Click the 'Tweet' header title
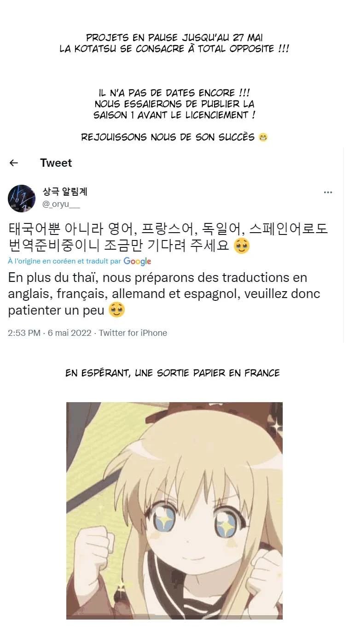The width and height of the screenshot is (349, 644). coord(56,163)
